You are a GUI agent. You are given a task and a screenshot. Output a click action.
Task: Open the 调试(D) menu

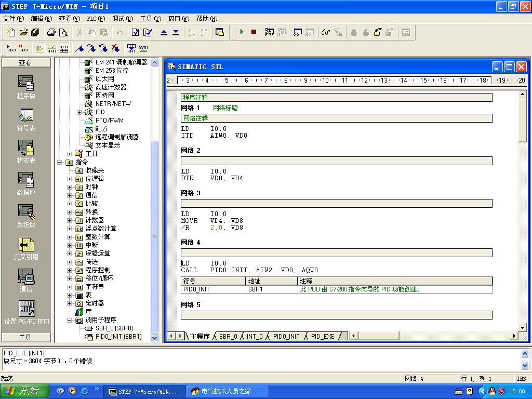(x=123, y=19)
